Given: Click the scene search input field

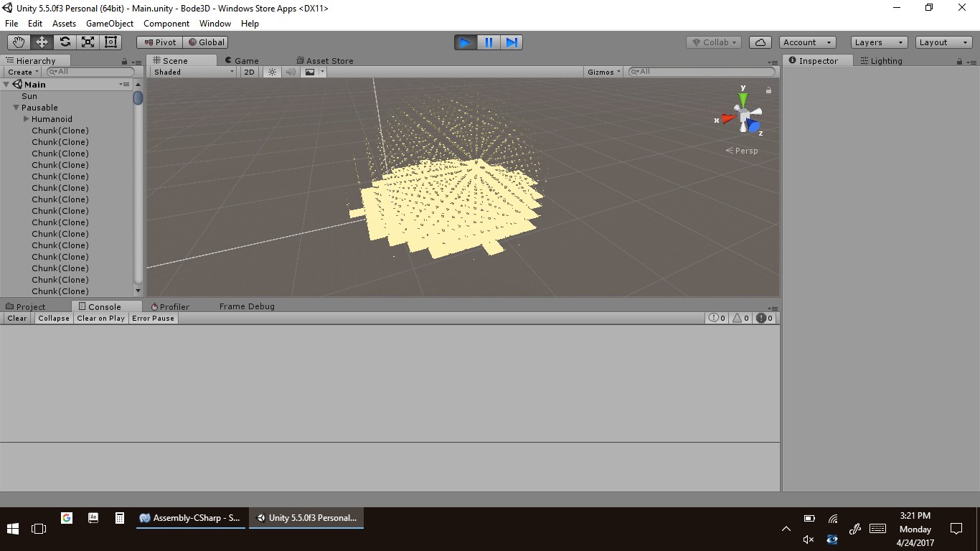Looking at the screenshot, I should [x=703, y=72].
